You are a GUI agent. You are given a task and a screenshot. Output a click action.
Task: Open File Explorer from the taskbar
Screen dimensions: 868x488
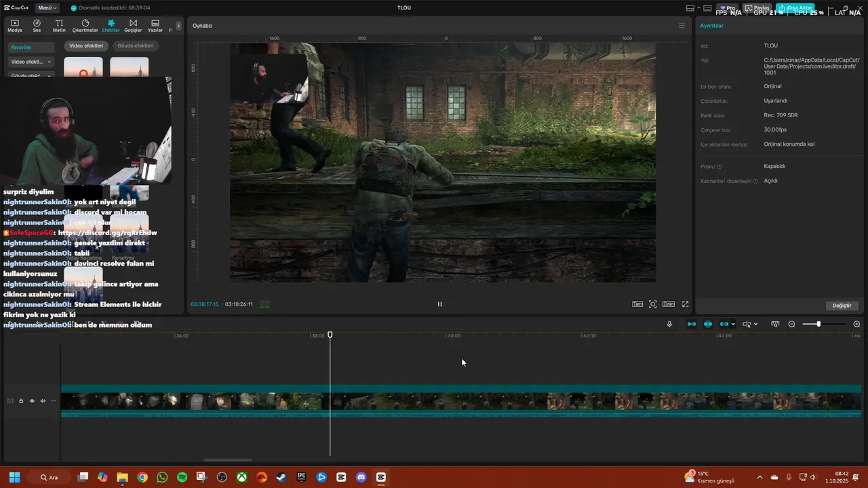click(x=122, y=477)
